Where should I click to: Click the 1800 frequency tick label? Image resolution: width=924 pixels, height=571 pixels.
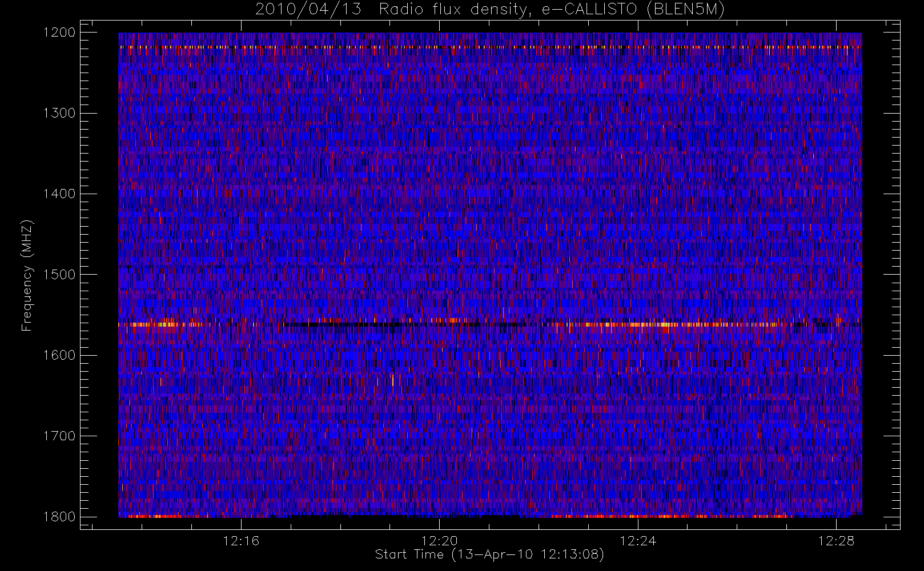59,517
